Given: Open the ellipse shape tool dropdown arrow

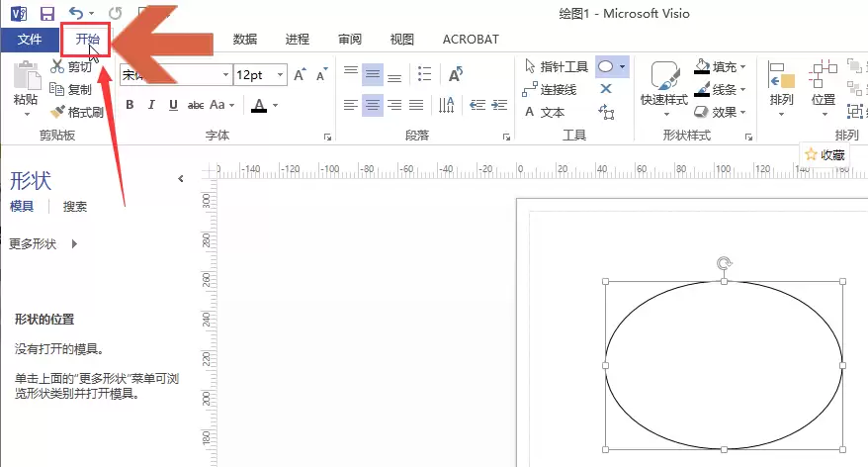Looking at the screenshot, I should [623, 66].
